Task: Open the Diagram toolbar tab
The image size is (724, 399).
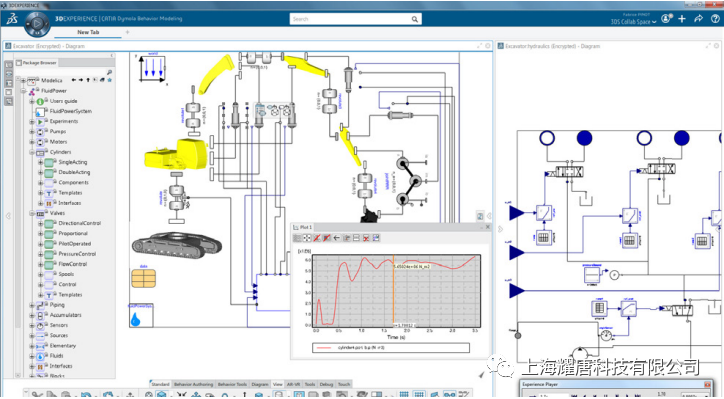Action: (259, 384)
